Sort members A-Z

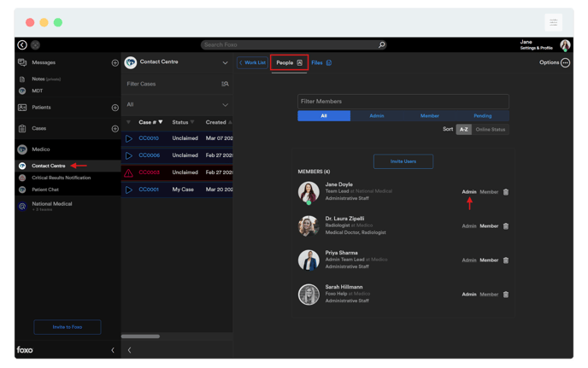(x=464, y=129)
